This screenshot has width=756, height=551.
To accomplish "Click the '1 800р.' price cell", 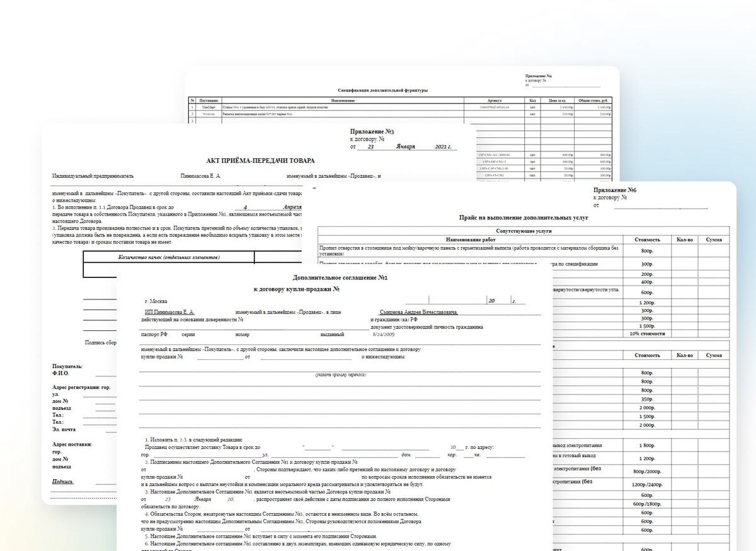I will coord(647,446).
